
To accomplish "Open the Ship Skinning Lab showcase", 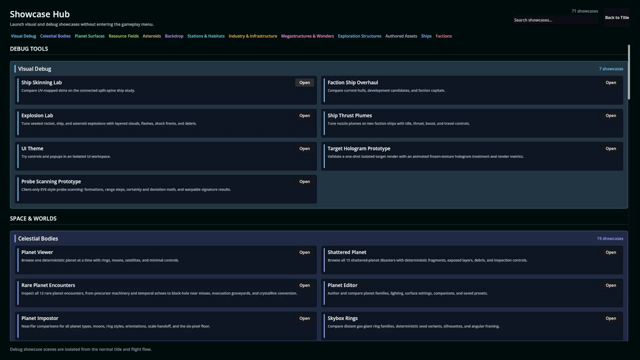I will click(x=304, y=82).
